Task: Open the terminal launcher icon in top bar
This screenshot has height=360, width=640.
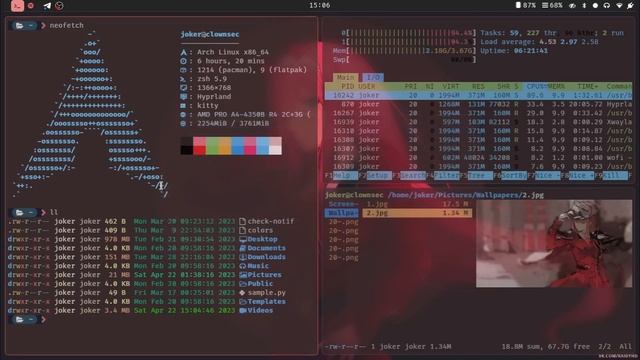Action: [17, 6]
